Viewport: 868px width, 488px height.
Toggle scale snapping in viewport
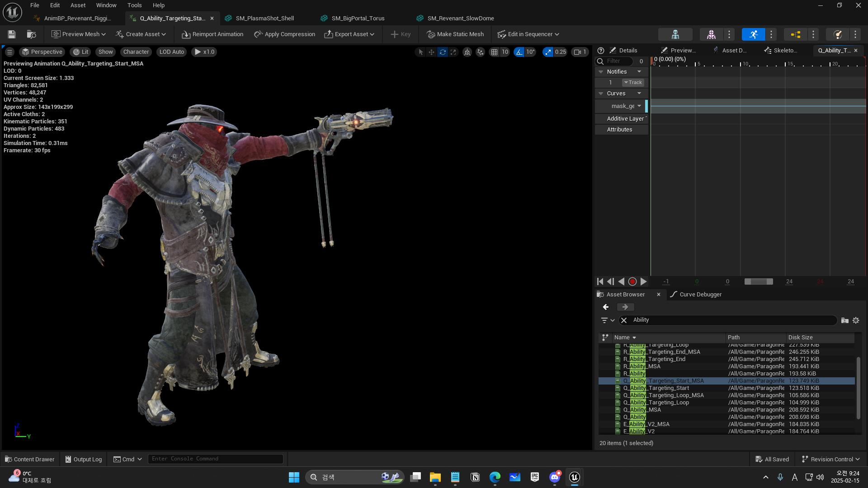(548, 52)
